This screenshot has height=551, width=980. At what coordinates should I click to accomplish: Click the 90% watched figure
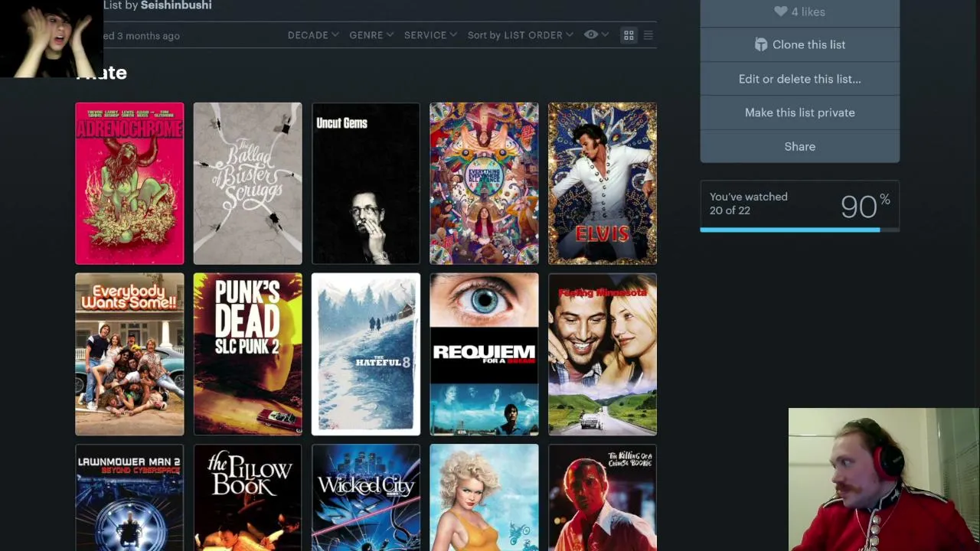(865, 206)
